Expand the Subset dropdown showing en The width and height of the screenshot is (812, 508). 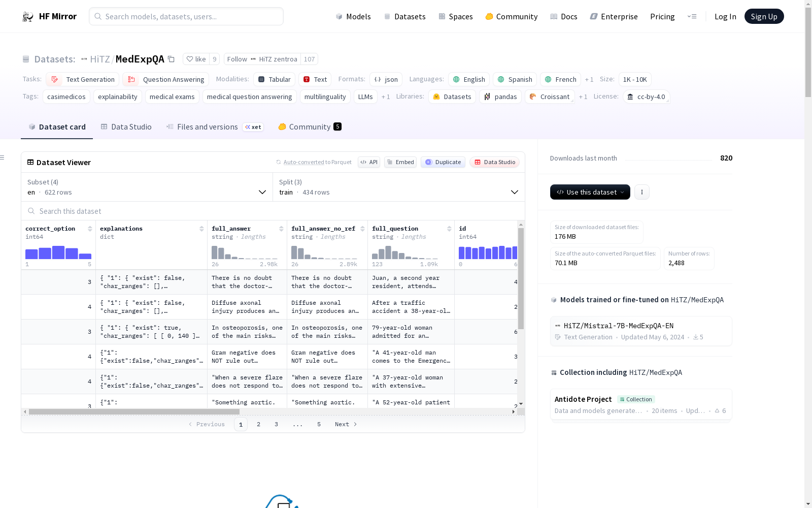147,187
